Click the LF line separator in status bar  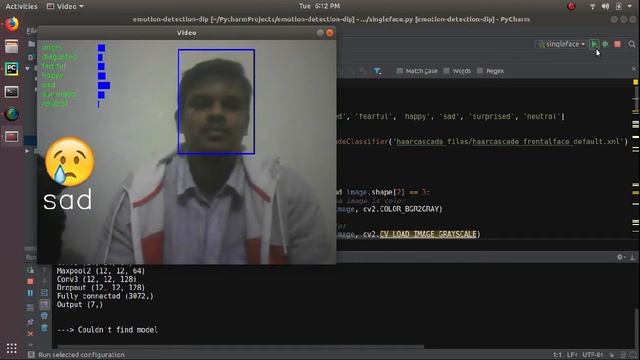572,355
